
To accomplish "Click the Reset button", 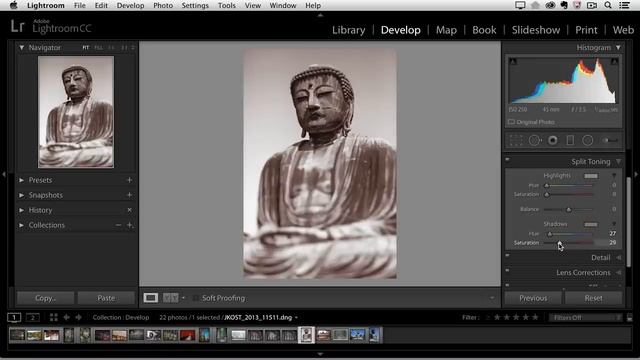I will (593, 298).
